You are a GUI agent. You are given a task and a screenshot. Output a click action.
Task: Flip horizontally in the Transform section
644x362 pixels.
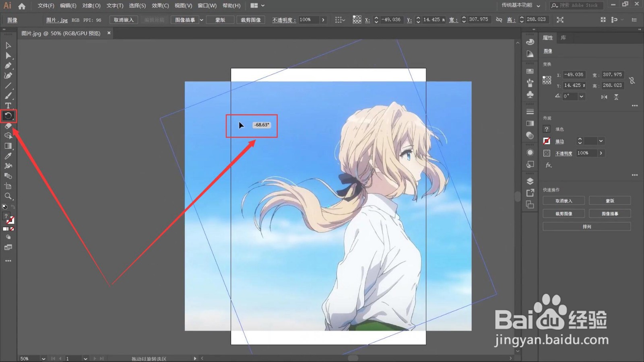(604, 97)
